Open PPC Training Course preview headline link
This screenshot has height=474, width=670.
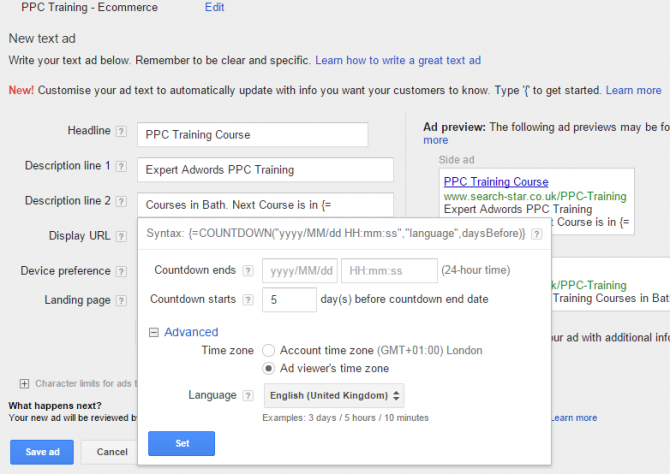click(x=496, y=182)
